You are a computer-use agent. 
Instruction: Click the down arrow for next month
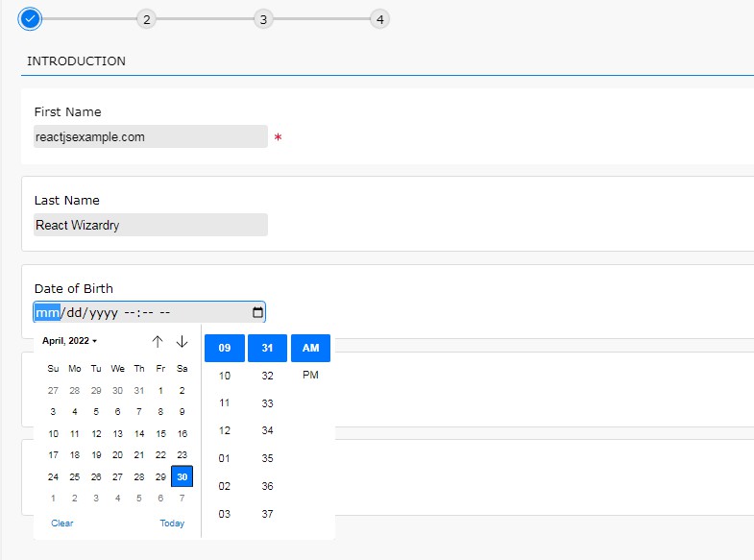point(182,341)
